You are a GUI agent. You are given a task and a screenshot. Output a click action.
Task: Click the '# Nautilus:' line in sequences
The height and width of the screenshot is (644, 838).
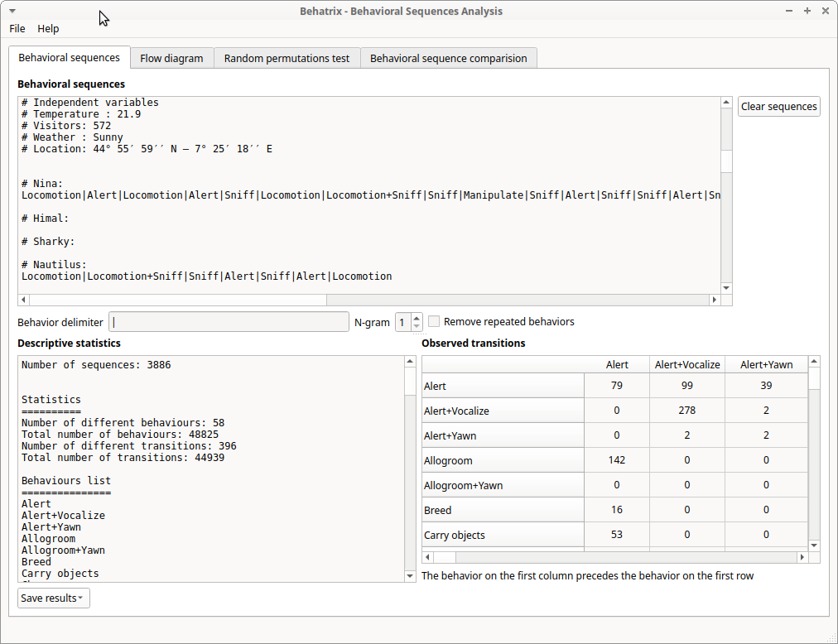point(54,265)
